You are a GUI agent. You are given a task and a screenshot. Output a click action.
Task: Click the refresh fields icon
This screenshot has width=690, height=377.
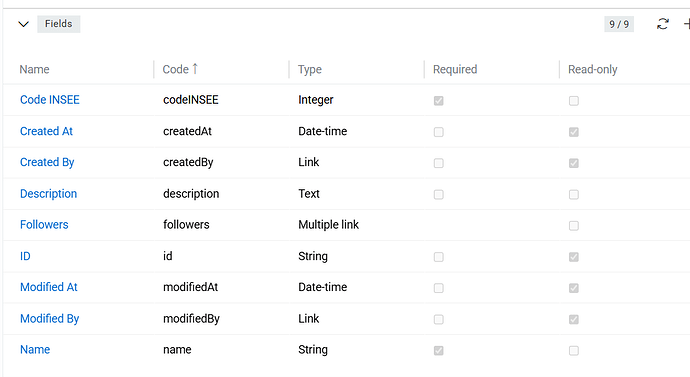tap(663, 24)
